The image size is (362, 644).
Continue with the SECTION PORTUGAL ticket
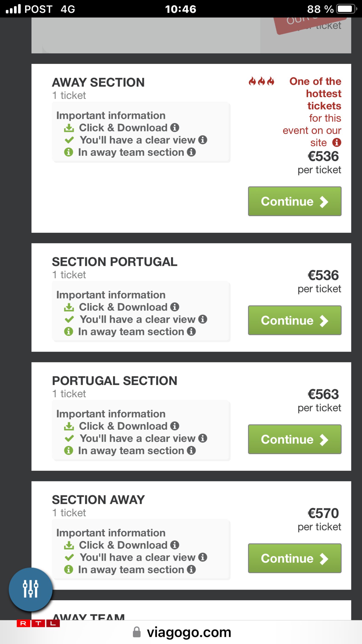(x=295, y=320)
